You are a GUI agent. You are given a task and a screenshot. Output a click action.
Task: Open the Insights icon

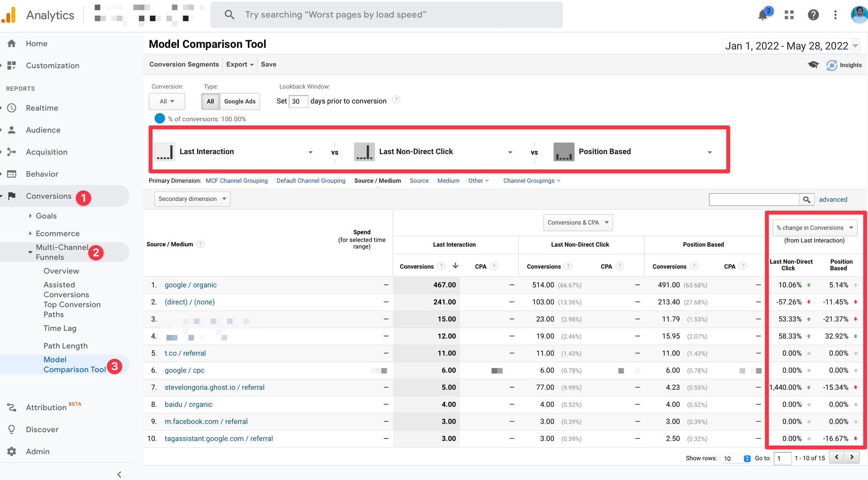point(832,65)
